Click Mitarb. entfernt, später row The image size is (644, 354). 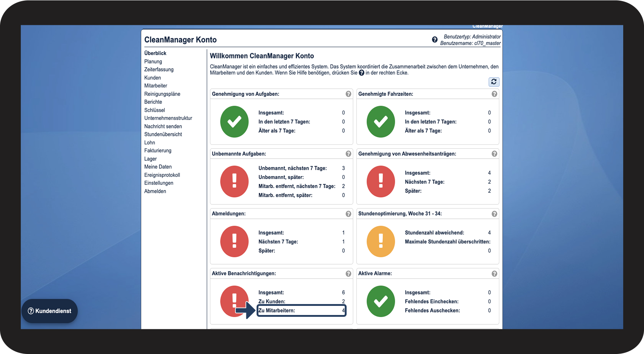[301, 195]
